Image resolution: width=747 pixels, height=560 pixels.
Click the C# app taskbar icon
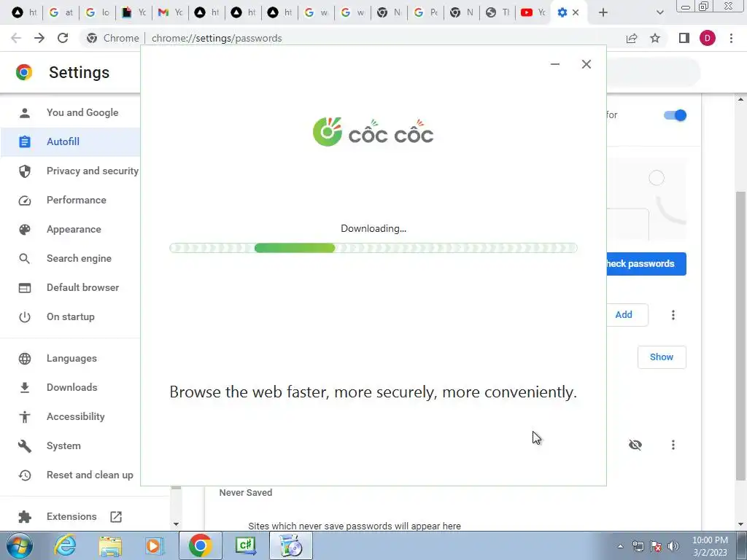(x=246, y=545)
